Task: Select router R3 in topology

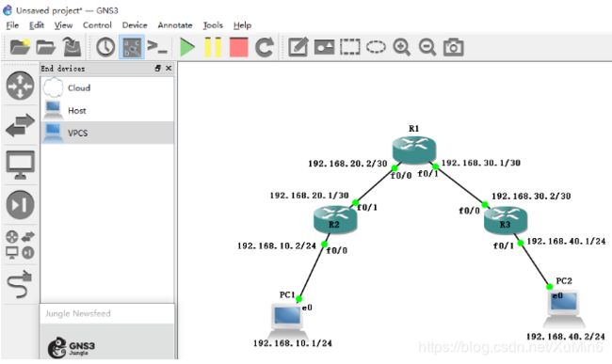Action: [x=506, y=220]
